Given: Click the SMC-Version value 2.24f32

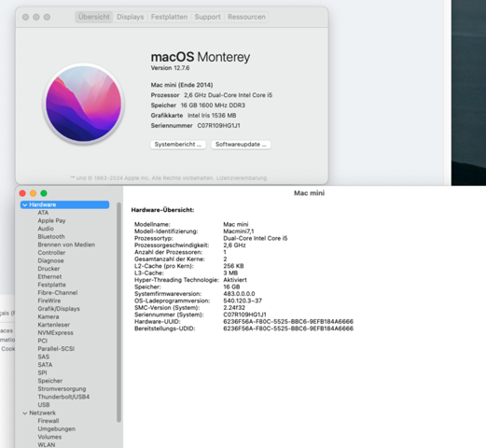Looking at the screenshot, I should pyautogui.click(x=234, y=308).
